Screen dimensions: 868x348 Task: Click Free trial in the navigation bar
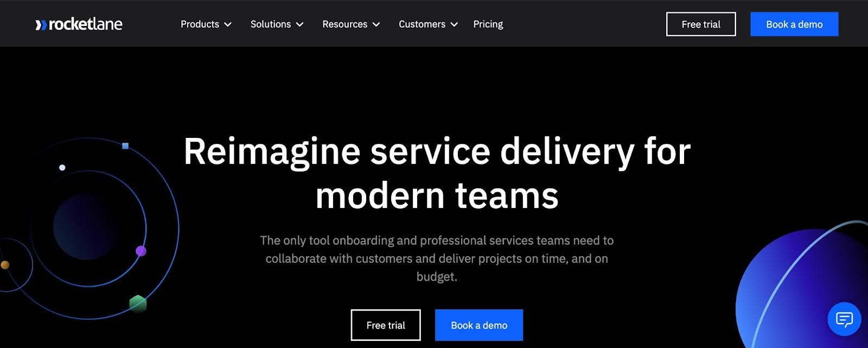point(701,24)
